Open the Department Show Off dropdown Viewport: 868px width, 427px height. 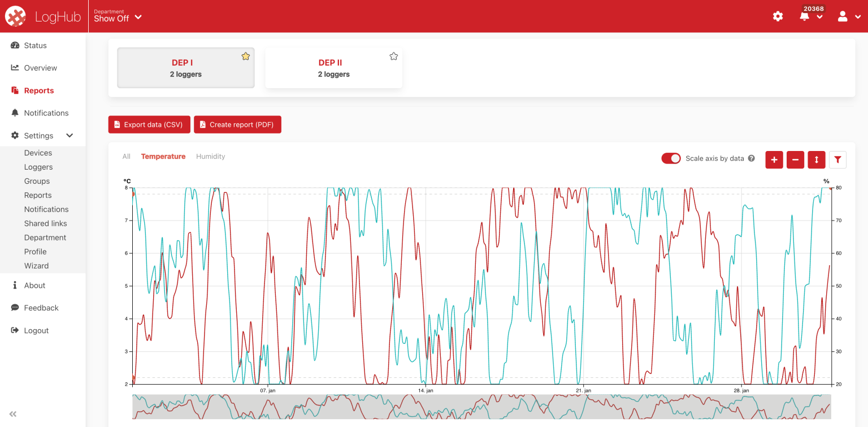(x=118, y=16)
